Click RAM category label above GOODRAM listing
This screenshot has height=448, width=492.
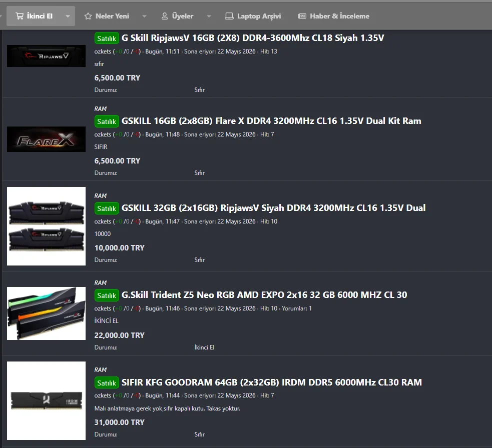[x=101, y=370]
